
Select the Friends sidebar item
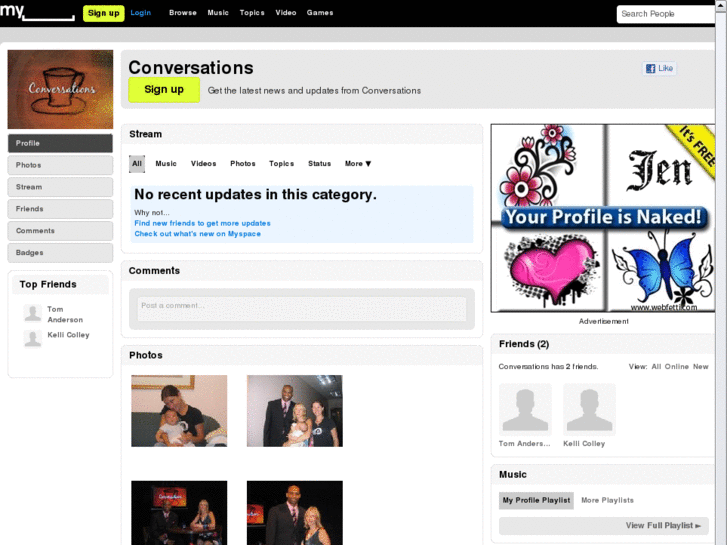(60, 209)
